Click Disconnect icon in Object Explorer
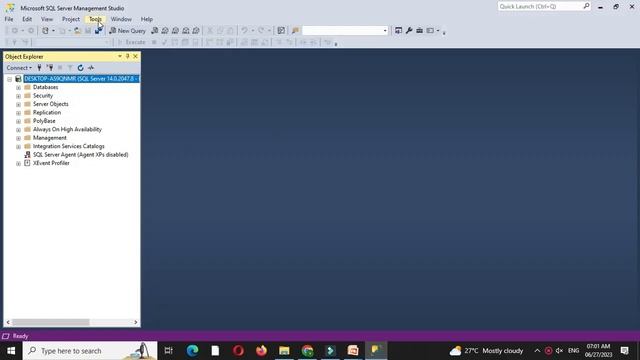This screenshot has height=360, width=640. point(50,68)
